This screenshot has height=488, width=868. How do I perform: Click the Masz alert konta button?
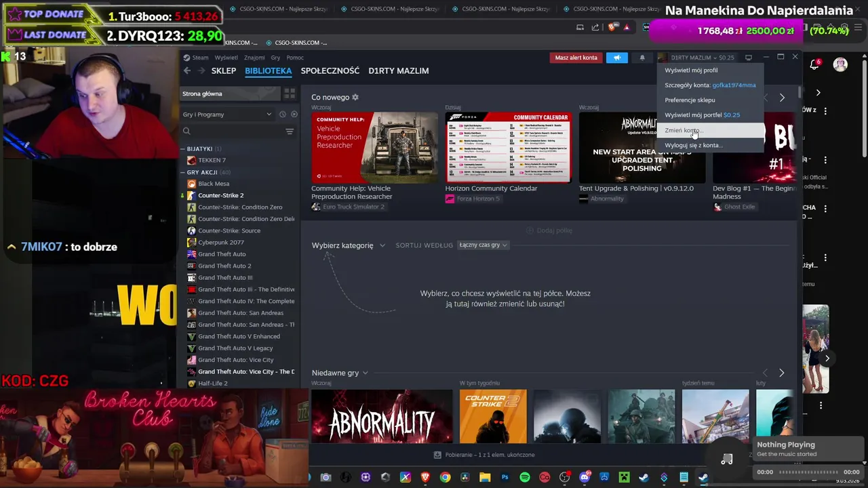(x=576, y=58)
